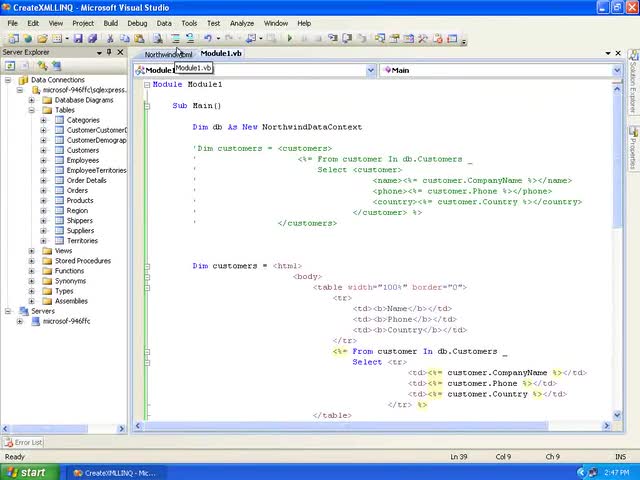The width and height of the screenshot is (640, 480).
Task: Select the Products table in tree
Action: [x=80, y=201]
